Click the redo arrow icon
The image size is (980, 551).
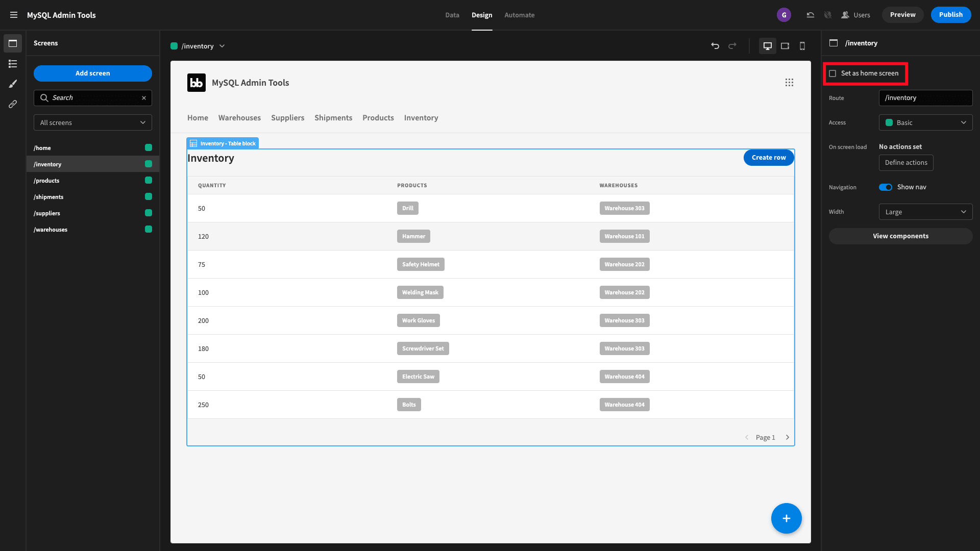732,44
